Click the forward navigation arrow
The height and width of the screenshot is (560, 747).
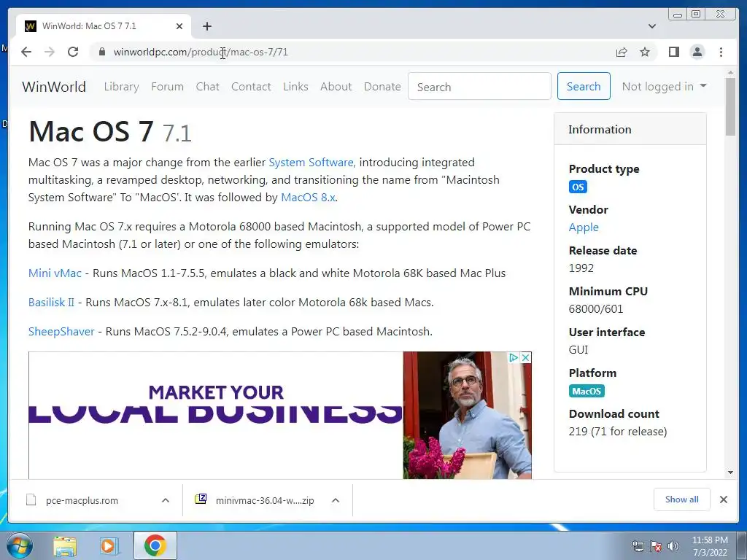coord(50,52)
